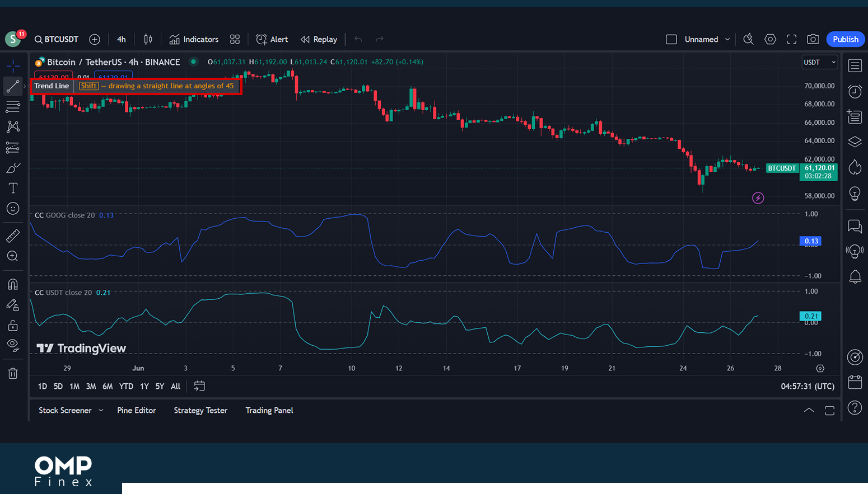Toggle the green market status indicator
The height and width of the screenshot is (494, 868).
coord(193,62)
